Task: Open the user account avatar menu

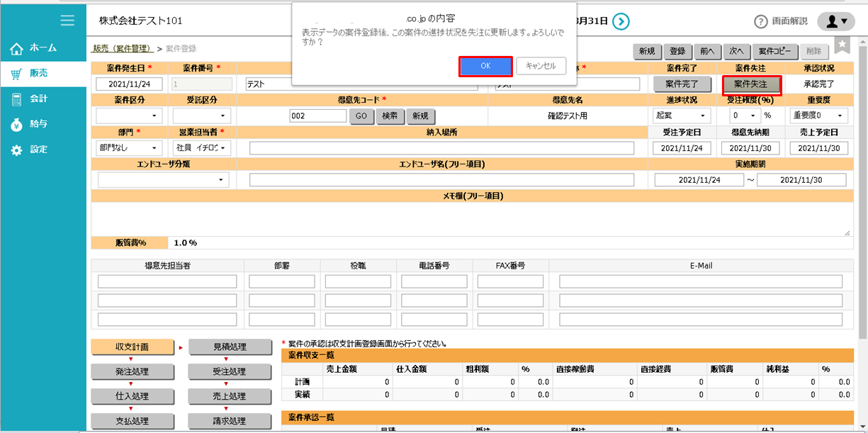Action: point(836,20)
